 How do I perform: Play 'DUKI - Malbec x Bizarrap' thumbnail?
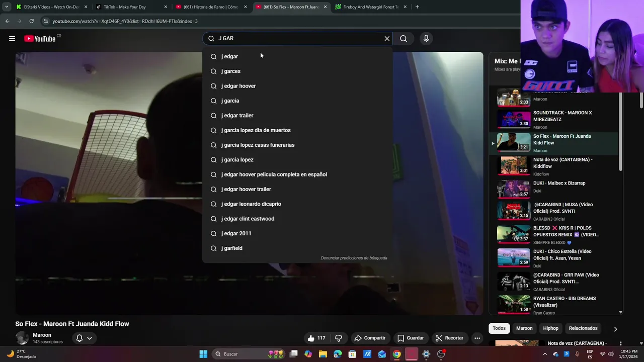[x=514, y=190]
